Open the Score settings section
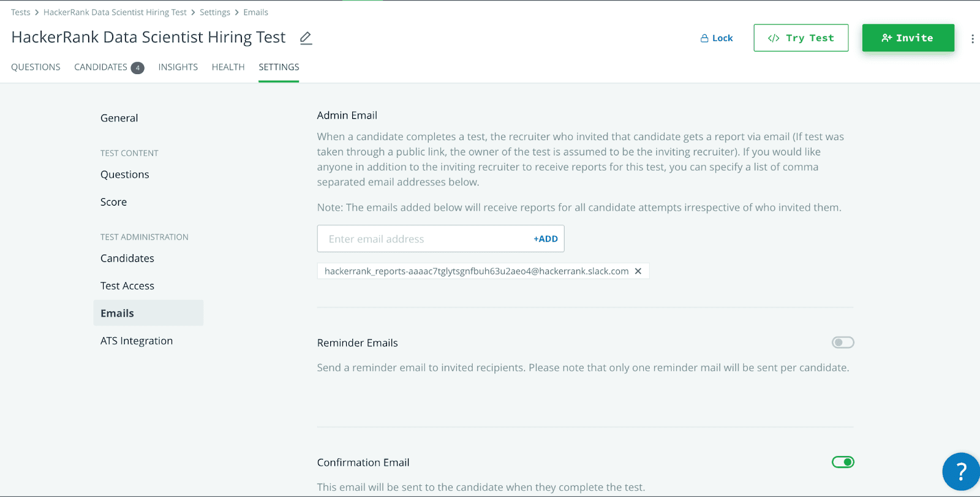This screenshot has width=980, height=497. [x=114, y=202]
